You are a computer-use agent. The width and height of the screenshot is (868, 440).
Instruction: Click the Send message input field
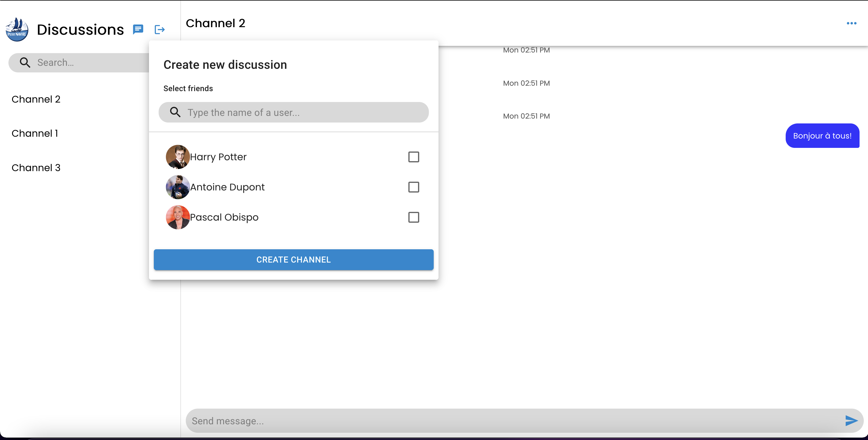505,420
